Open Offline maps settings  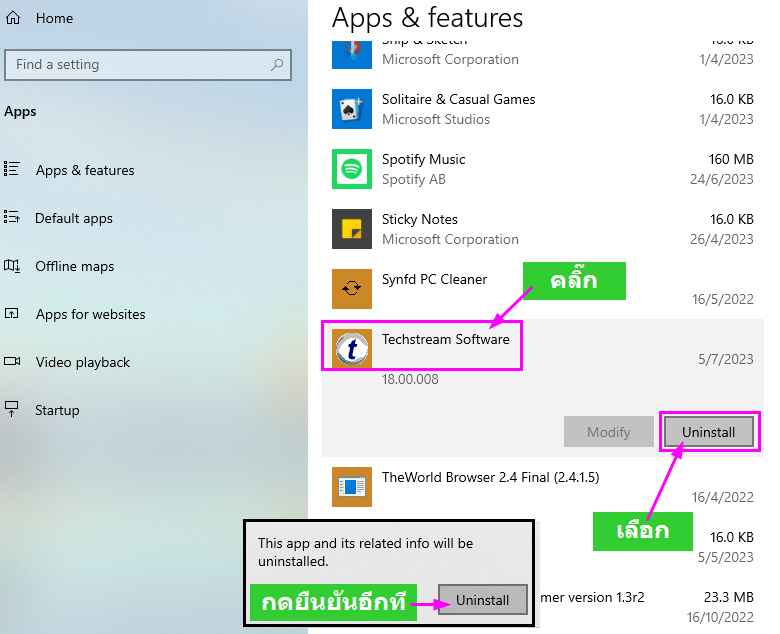point(75,267)
